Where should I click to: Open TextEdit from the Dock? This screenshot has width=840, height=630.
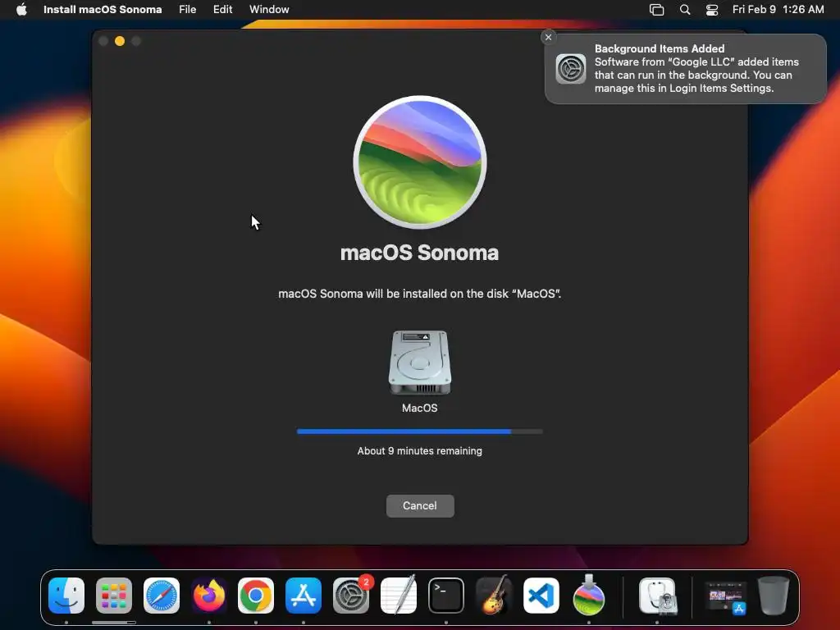(x=399, y=595)
